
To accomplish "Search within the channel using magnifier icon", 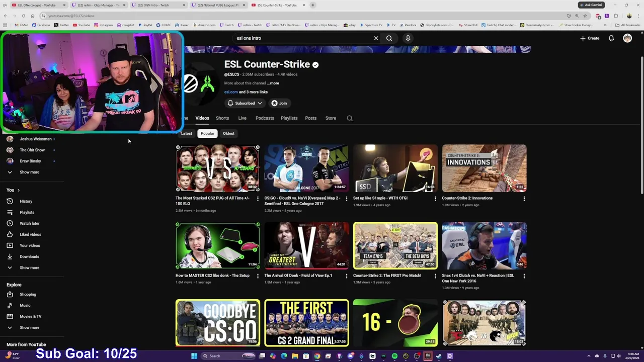I will tap(350, 118).
